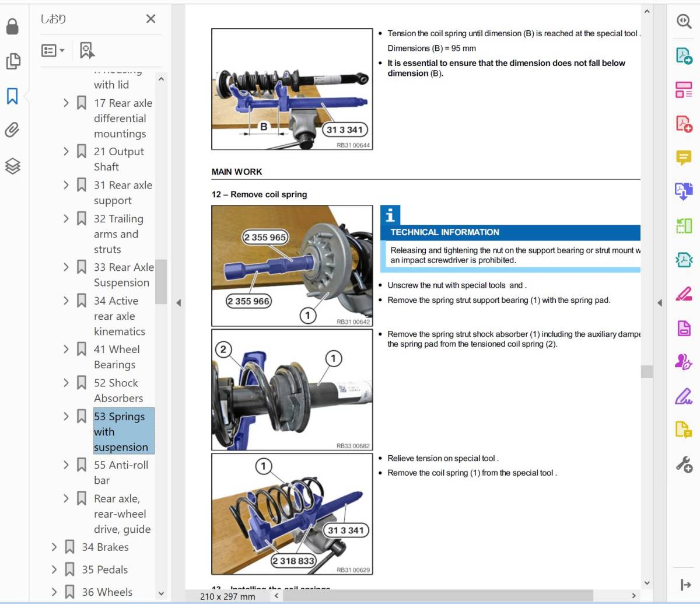Click the find bookmark icon

pos(87,51)
